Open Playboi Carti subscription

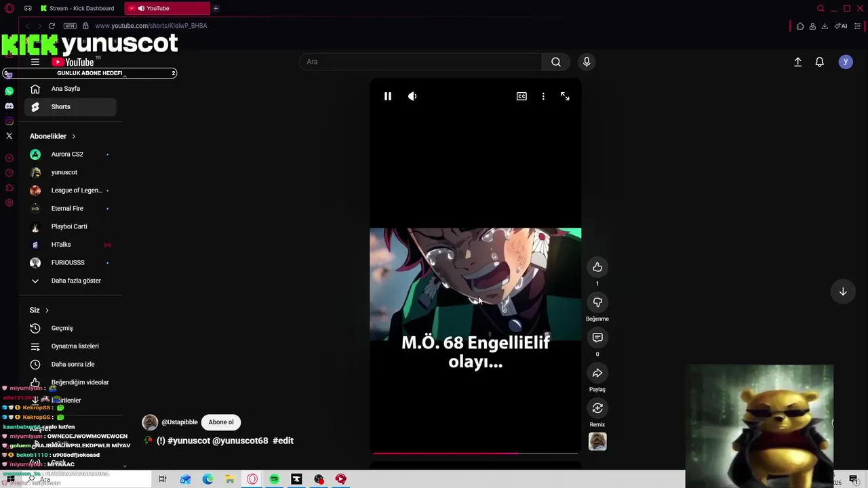pyautogui.click(x=71, y=226)
